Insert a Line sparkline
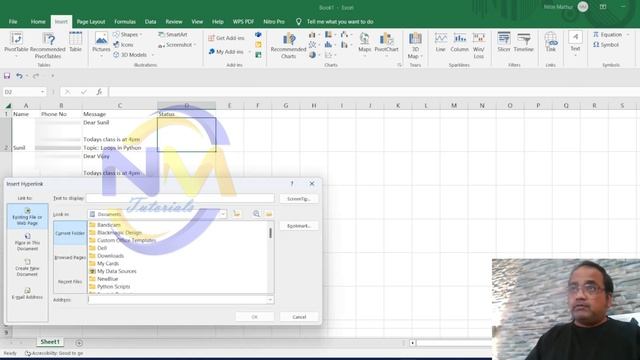Viewport: 640px width, 360px height. [x=440, y=42]
